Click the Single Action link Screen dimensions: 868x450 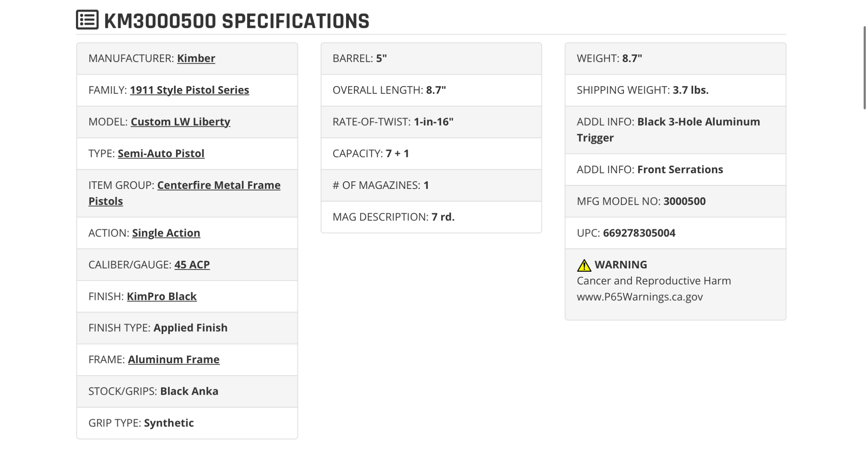166,233
